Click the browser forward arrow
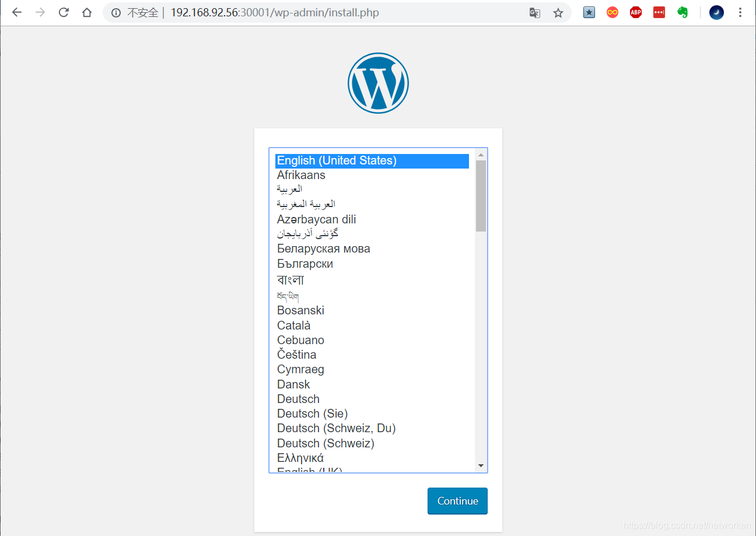 click(40, 12)
